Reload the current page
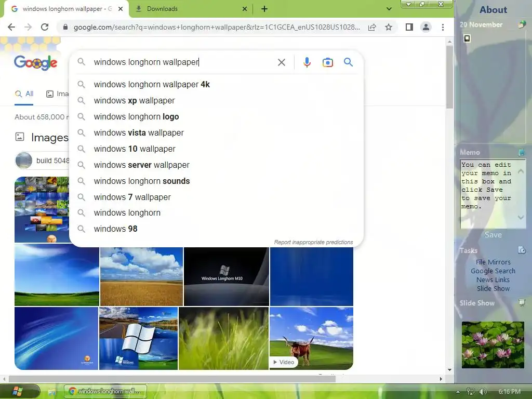 [45, 27]
